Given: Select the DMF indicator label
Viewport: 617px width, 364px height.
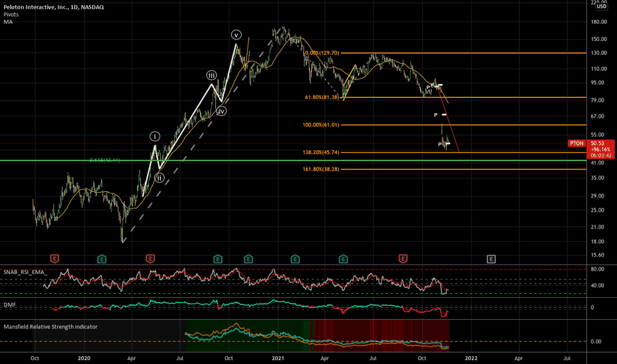Looking at the screenshot, I should coord(9,305).
